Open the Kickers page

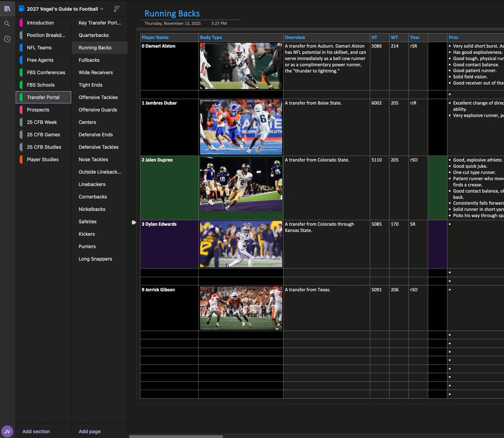coord(100,234)
